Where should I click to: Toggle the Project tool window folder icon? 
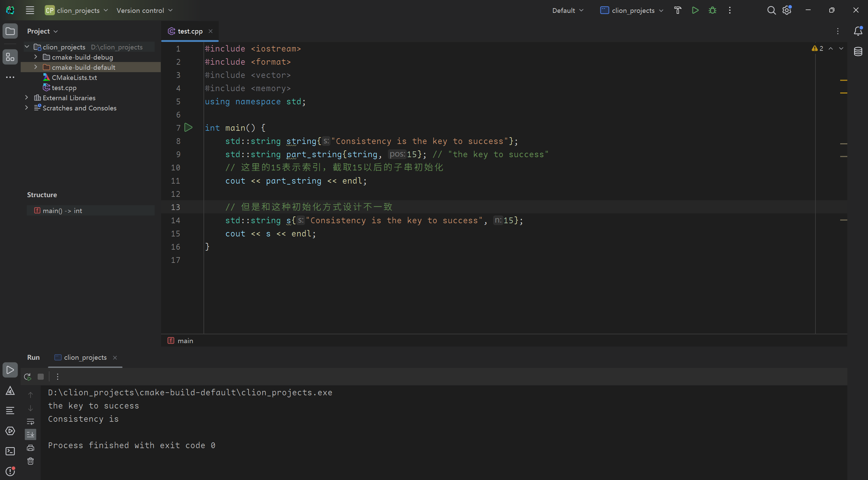tap(10, 31)
